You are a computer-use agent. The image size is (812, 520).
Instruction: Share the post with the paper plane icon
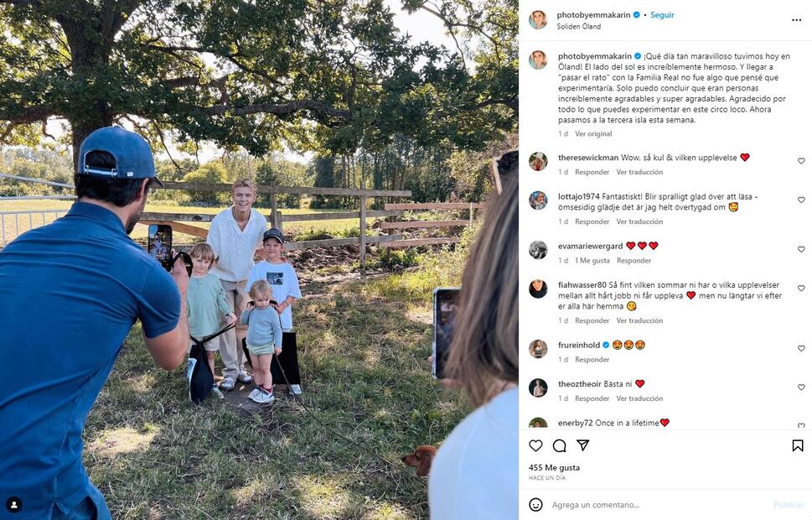(x=583, y=445)
